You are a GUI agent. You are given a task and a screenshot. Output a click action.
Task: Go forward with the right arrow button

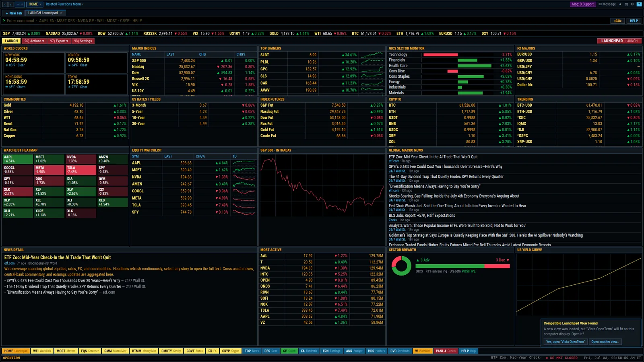(x=11, y=4)
